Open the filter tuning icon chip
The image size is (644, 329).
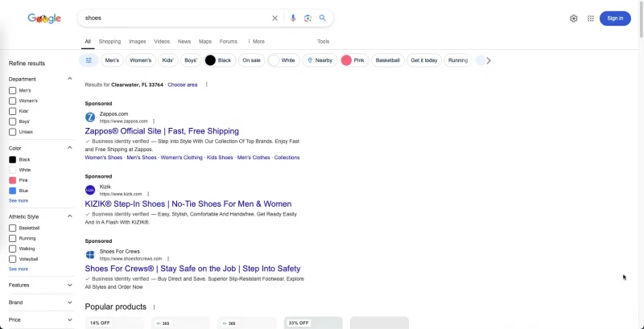tap(89, 60)
